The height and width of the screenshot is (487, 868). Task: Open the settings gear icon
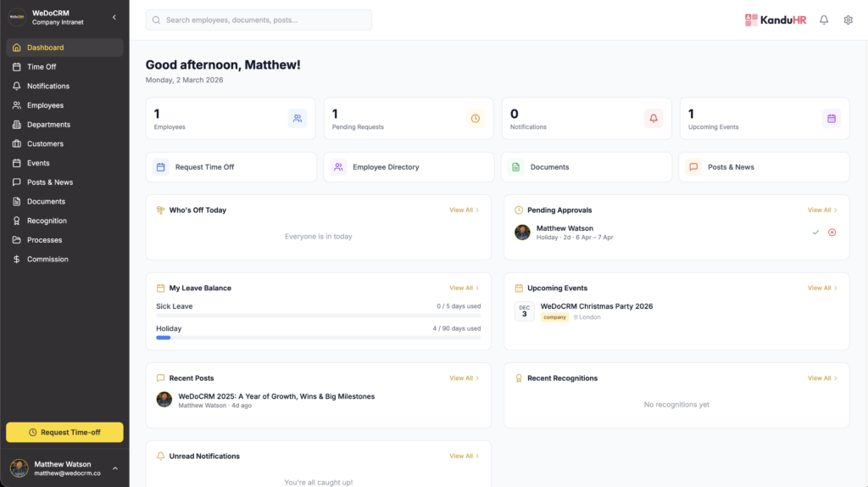848,20
